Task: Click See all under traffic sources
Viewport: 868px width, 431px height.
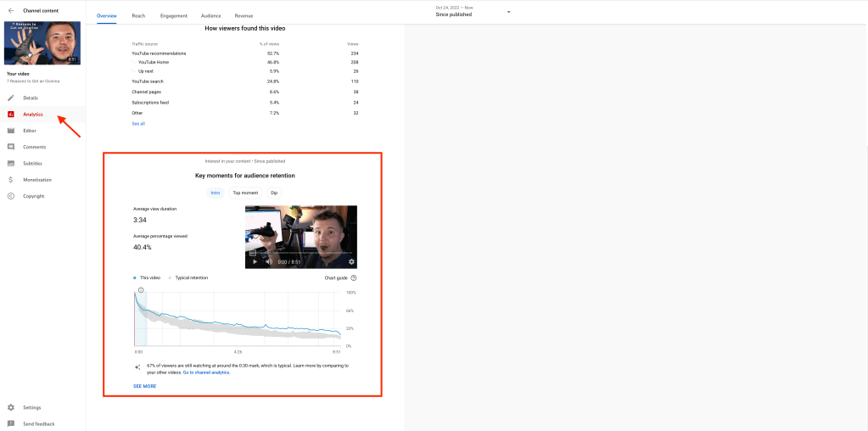Action: pos(138,124)
